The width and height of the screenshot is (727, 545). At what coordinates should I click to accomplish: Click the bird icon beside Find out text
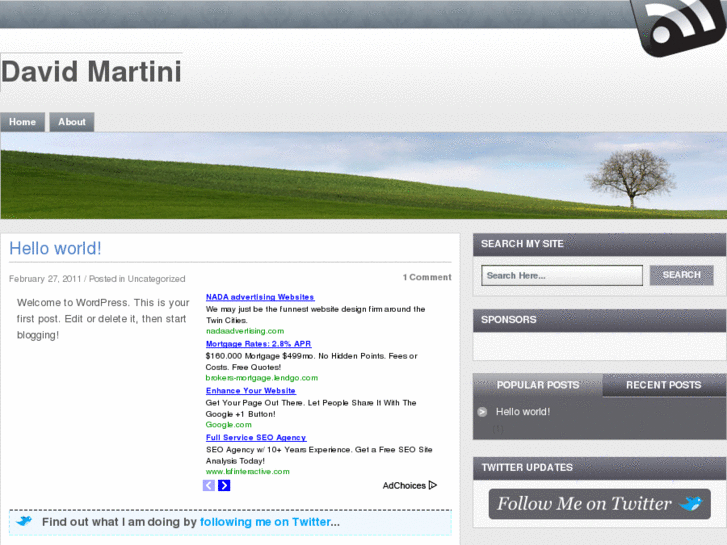coord(24,521)
